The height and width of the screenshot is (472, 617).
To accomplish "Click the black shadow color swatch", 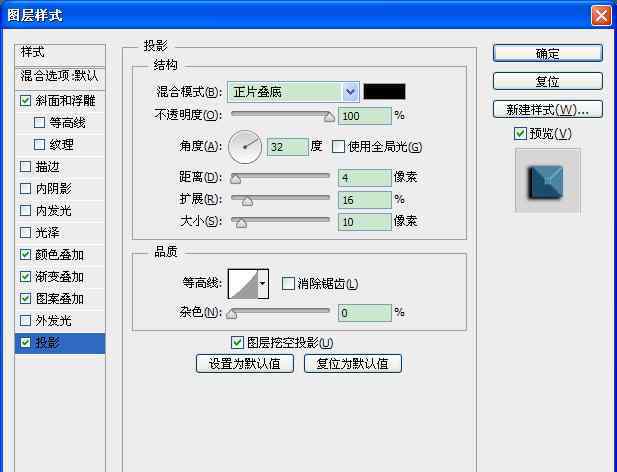I will (x=384, y=92).
